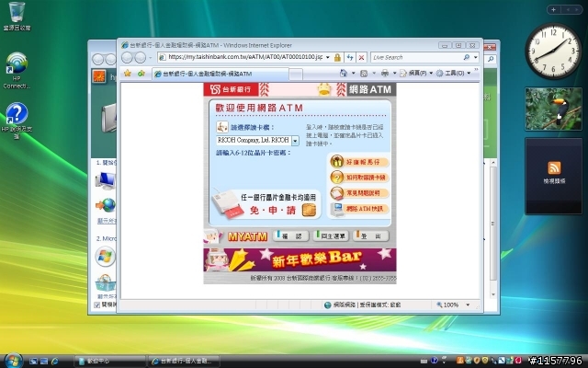Click the taishinbank URL in the address bar
This screenshot has width=588, height=368.
pyautogui.click(x=245, y=57)
